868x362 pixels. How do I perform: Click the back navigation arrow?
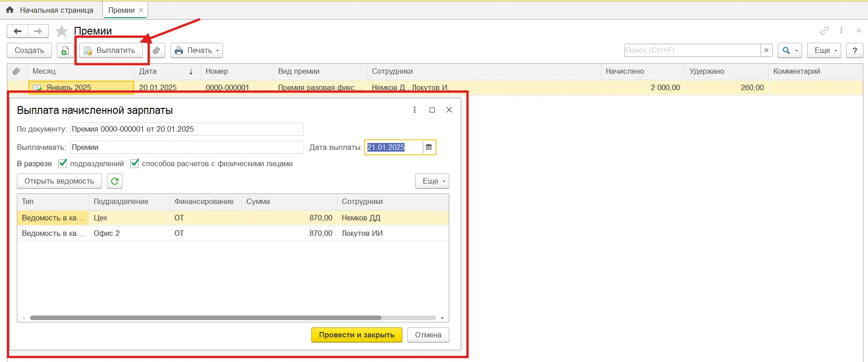[x=18, y=31]
